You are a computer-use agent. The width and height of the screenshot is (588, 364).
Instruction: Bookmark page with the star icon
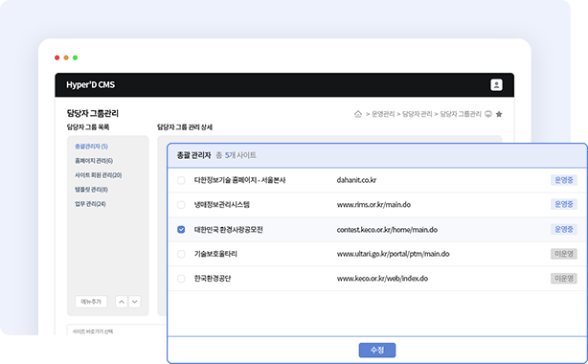click(x=499, y=114)
